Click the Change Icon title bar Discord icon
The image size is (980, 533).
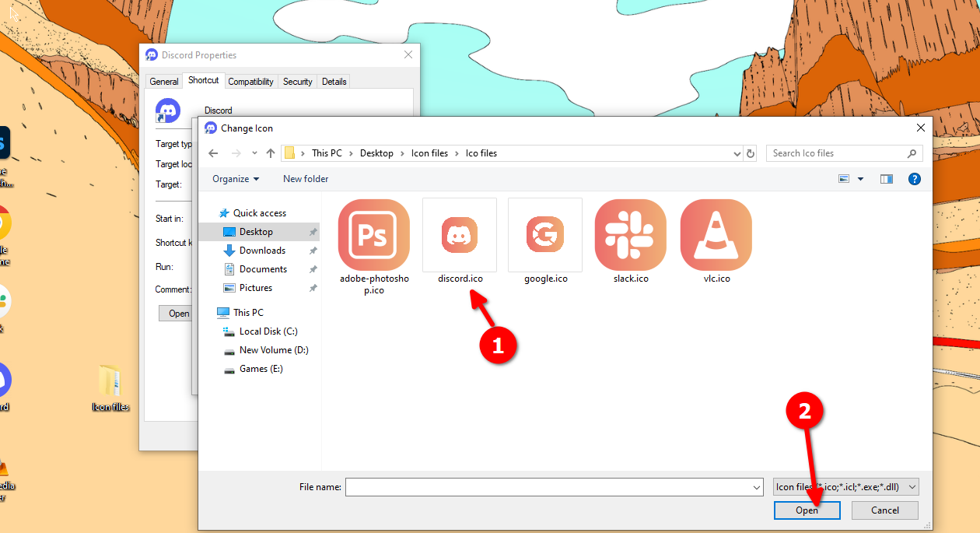click(210, 128)
